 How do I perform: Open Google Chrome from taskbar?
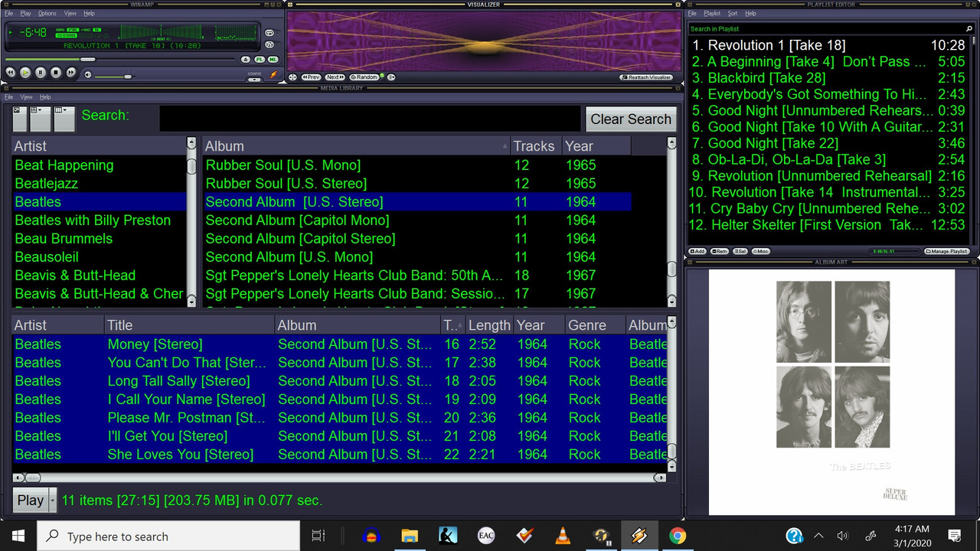tap(678, 536)
